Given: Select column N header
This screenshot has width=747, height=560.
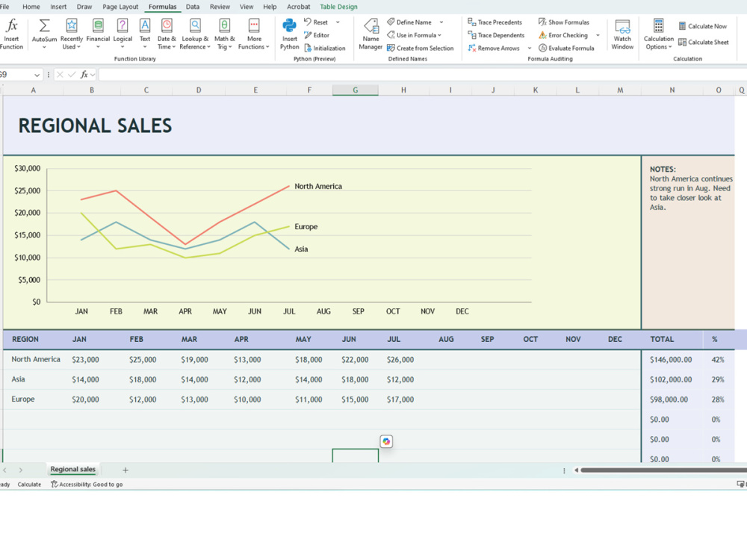Looking at the screenshot, I should point(672,90).
